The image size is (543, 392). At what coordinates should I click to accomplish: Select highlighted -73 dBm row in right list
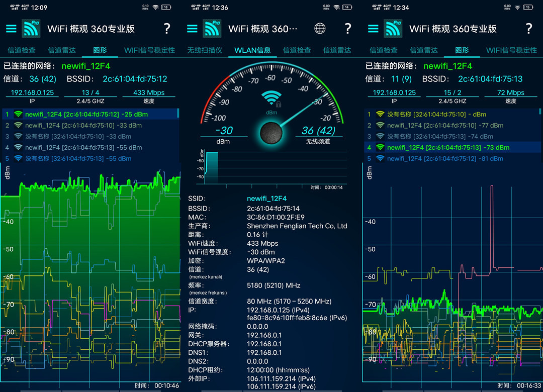pyautogui.click(x=452, y=147)
